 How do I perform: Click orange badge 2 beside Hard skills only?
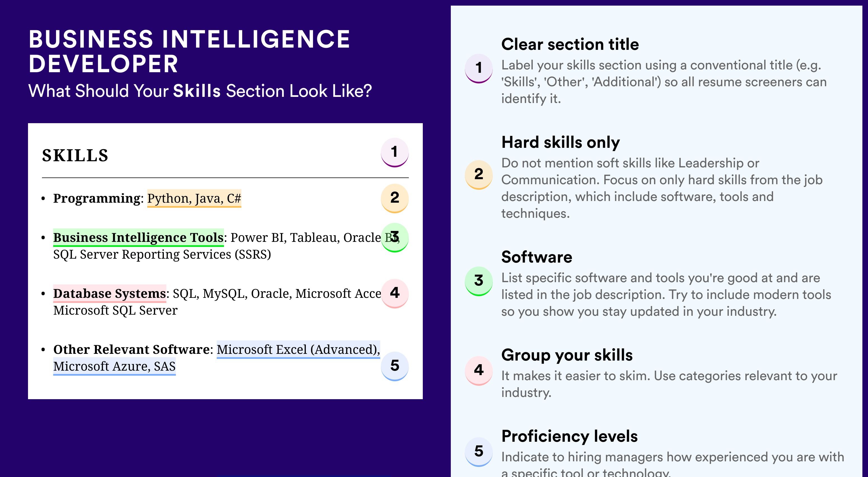click(x=479, y=174)
